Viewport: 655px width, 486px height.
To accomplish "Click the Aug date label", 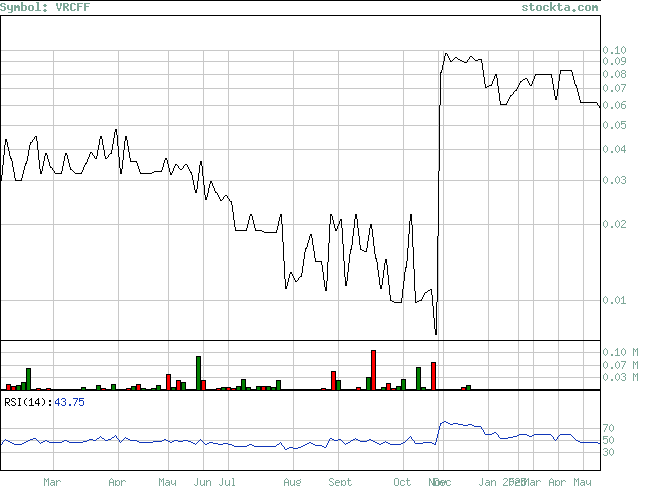I will coord(292,482).
